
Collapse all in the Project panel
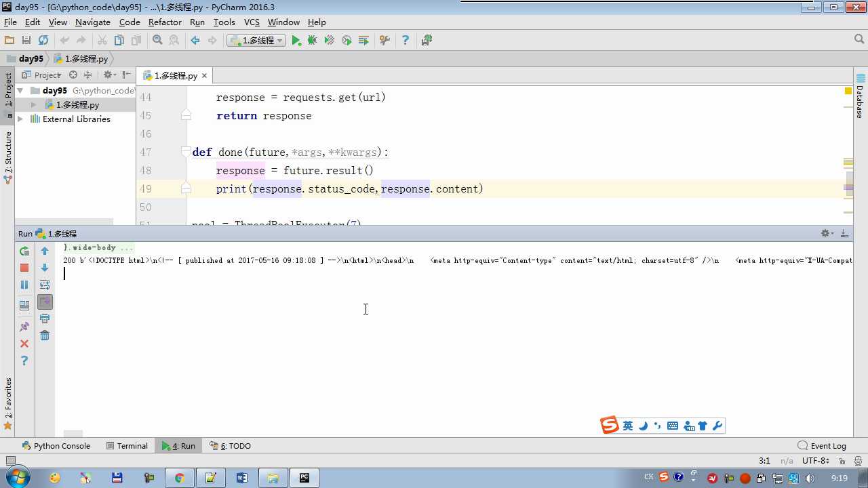[x=87, y=75]
